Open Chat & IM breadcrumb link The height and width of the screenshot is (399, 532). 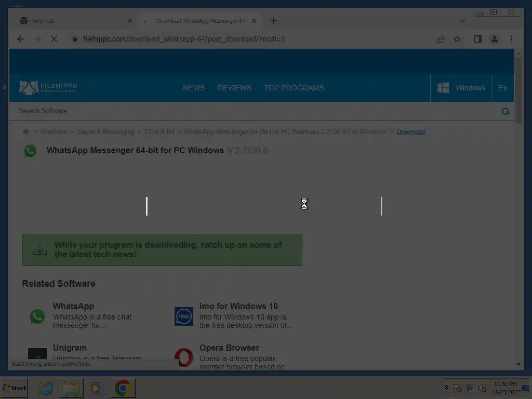tap(159, 131)
